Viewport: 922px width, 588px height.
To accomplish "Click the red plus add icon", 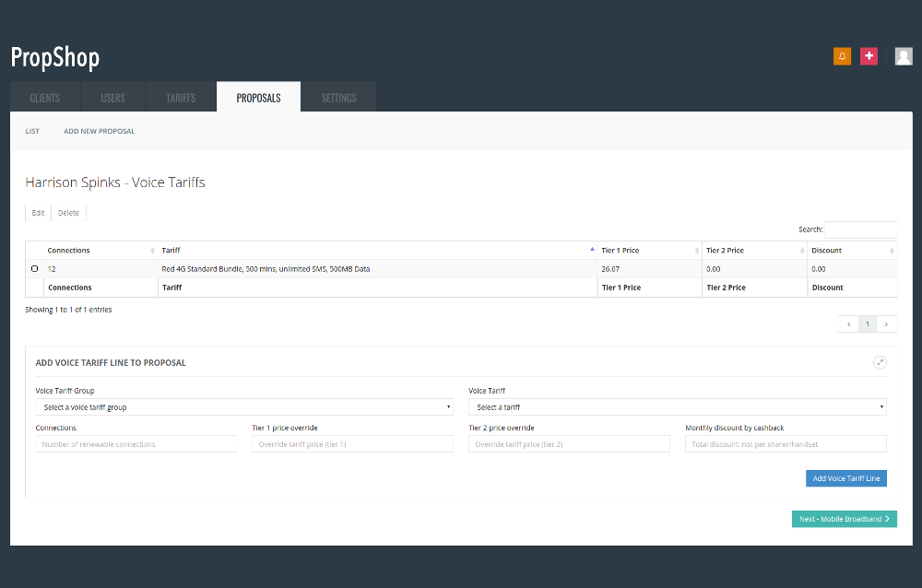I will 869,56.
